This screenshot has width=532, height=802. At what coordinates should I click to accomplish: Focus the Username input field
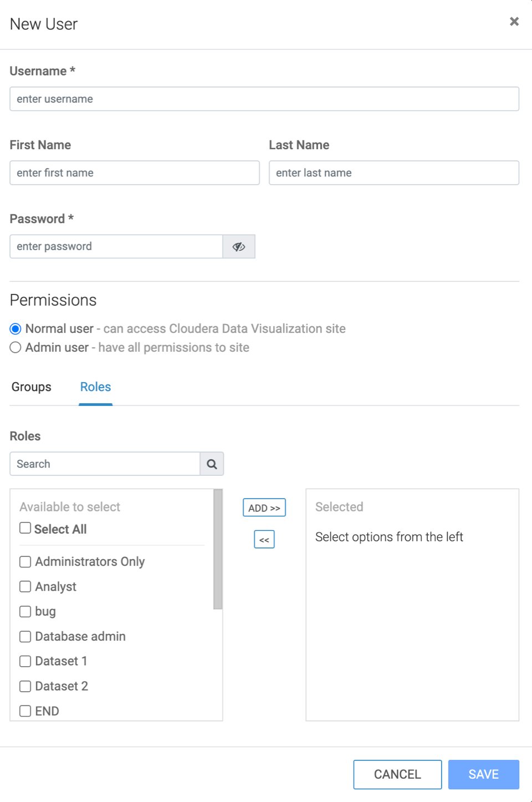(x=264, y=99)
